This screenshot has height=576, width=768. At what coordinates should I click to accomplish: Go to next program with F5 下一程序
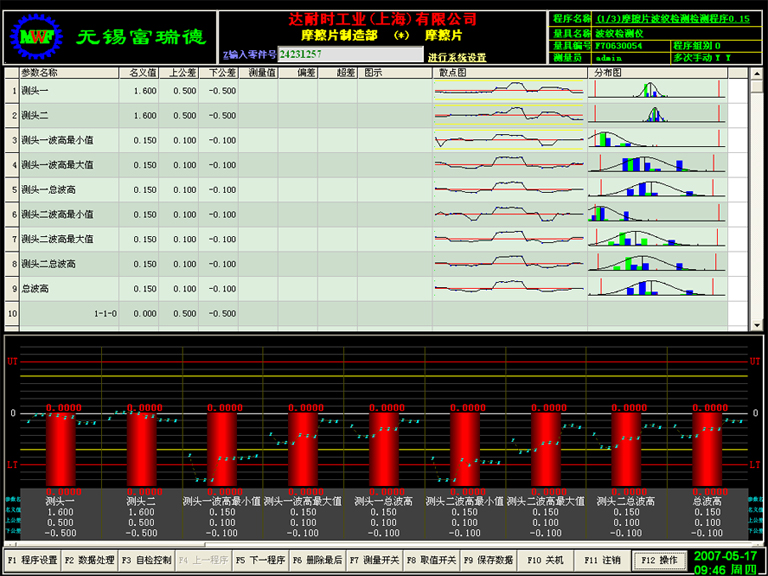pyautogui.click(x=260, y=560)
